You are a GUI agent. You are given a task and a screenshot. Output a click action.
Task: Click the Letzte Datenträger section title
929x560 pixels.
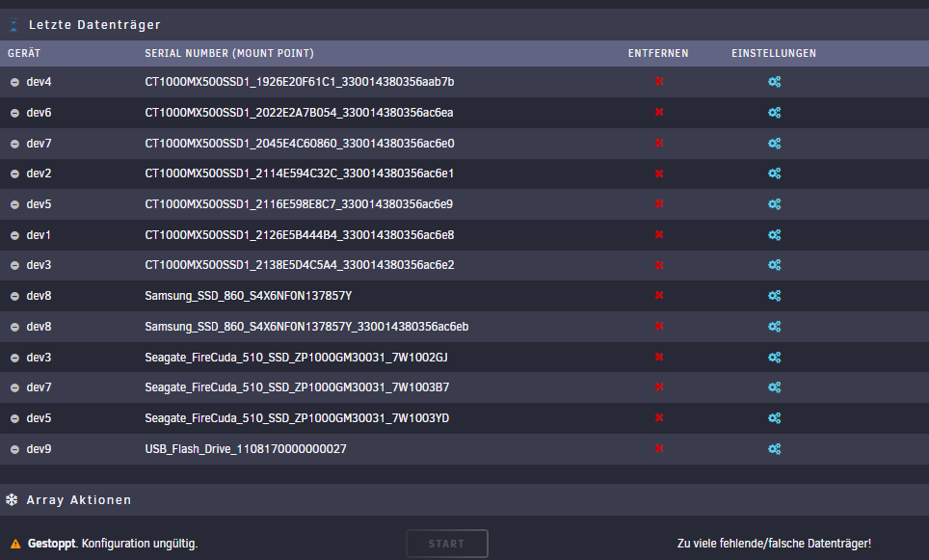coord(94,25)
